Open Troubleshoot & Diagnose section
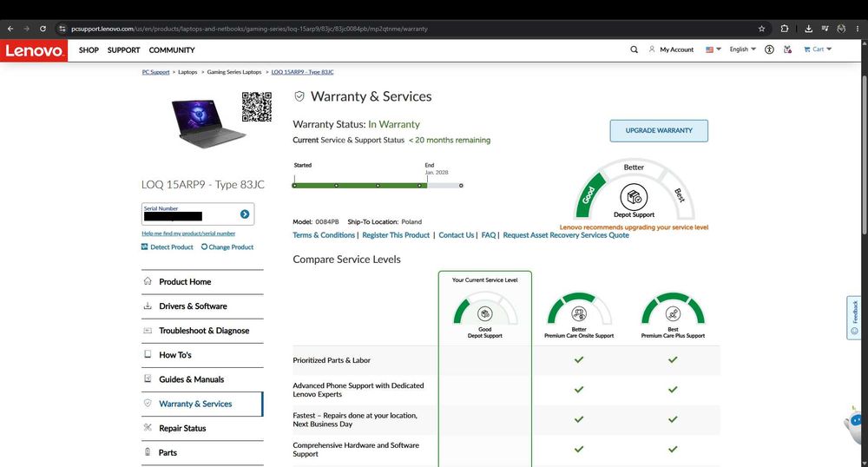The height and width of the screenshot is (467, 868). (x=202, y=331)
